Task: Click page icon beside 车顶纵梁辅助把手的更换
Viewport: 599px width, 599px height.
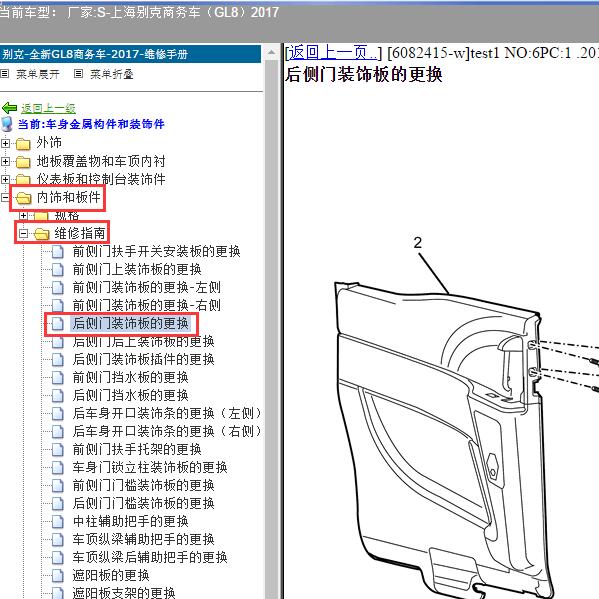Action: pos(58,540)
